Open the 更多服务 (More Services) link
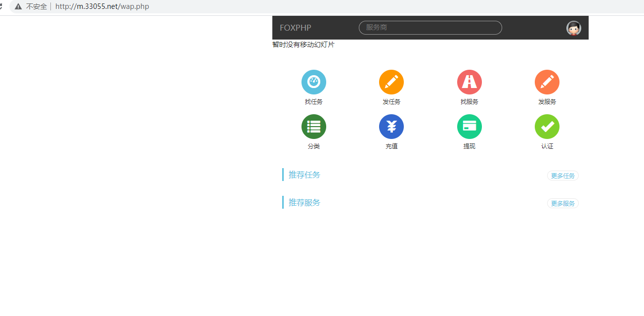 pos(562,203)
